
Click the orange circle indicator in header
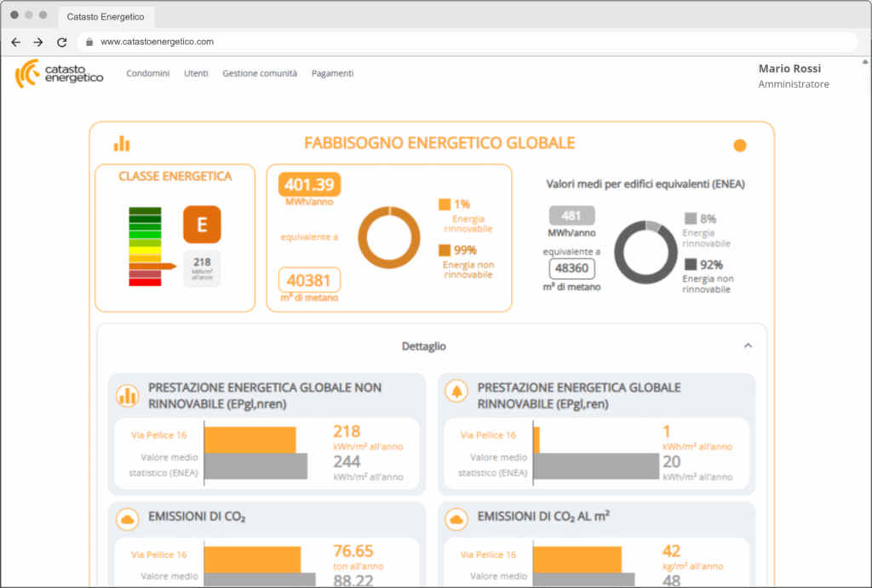(x=739, y=146)
